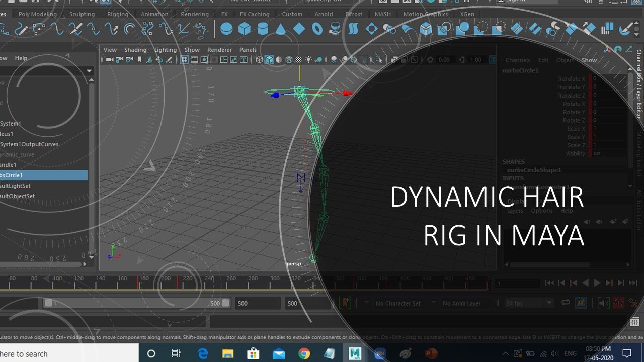Click the select camera icon in viewport toolbar
The image size is (644, 362).
click(109, 60)
